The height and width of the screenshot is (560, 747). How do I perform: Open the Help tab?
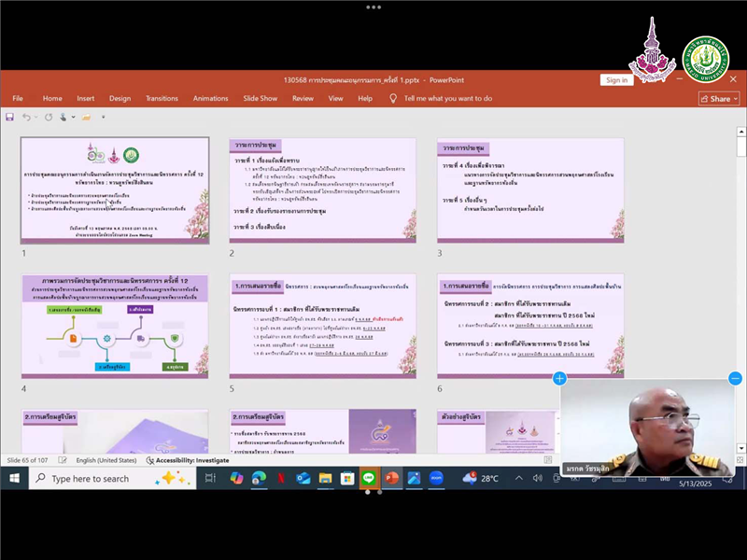[365, 99]
